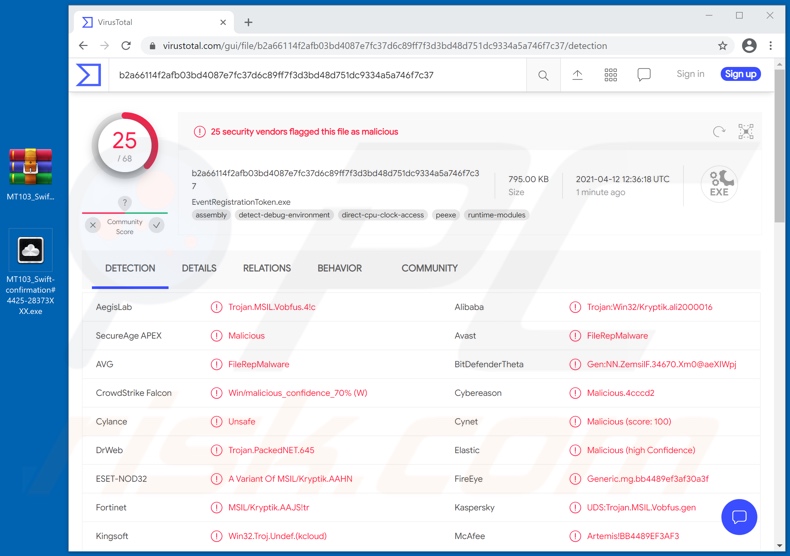This screenshot has height=556, width=790.
Task: Go back in browser
Action: tap(83, 46)
